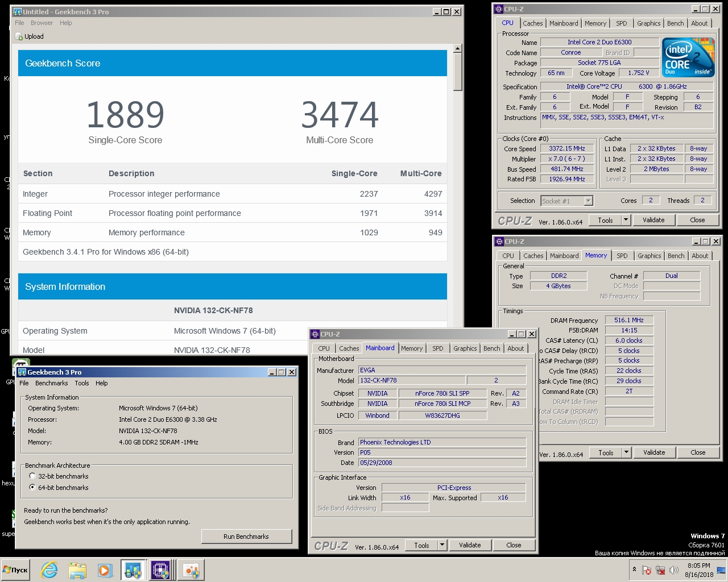Click title icon of CPU-Z CPU window
This screenshot has height=582, width=728.
coord(499,9)
